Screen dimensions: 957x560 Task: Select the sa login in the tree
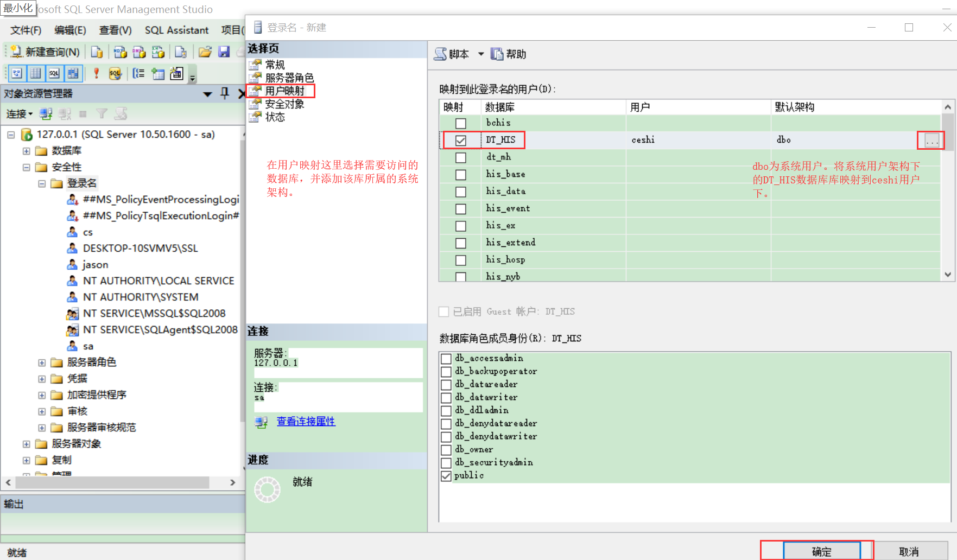pyautogui.click(x=88, y=346)
